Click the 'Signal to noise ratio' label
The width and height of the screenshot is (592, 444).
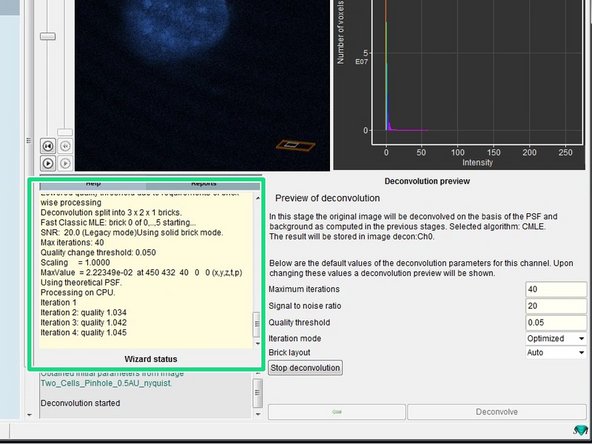pyautogui.click(x=305, y=306)
